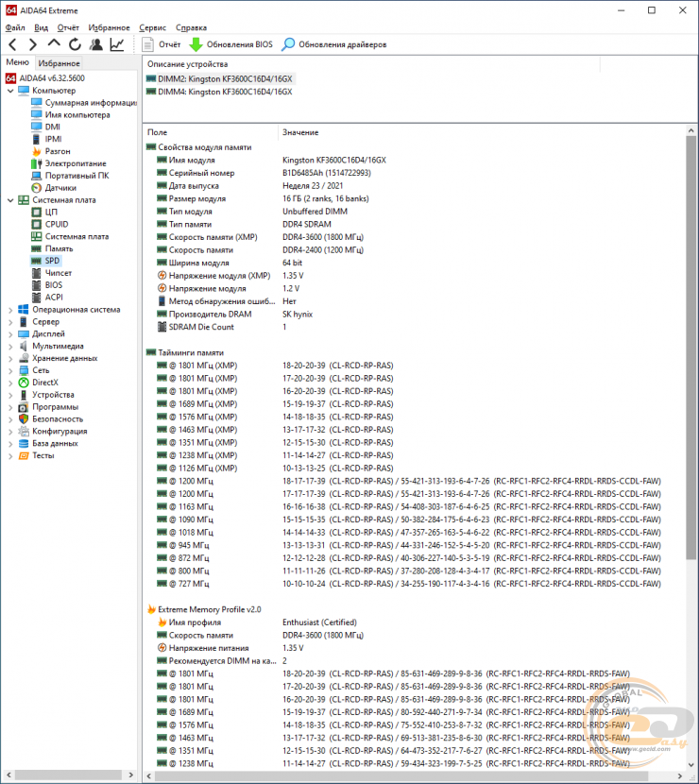Image resolution: width=699 pixels, height=784 pixels.
Task: Click the sidebar horizontal scrollbar right arrow
Action: 131,775
